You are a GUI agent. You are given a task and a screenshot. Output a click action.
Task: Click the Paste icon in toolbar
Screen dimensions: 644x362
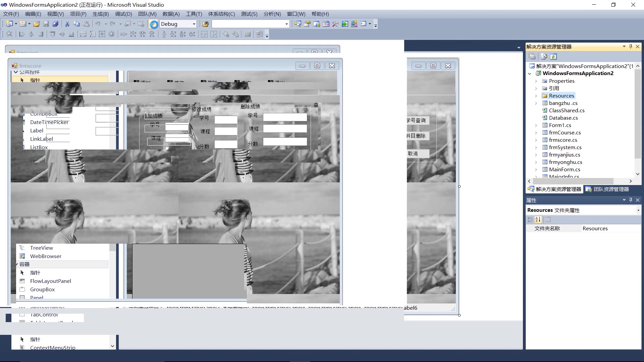tap(86, 24)
